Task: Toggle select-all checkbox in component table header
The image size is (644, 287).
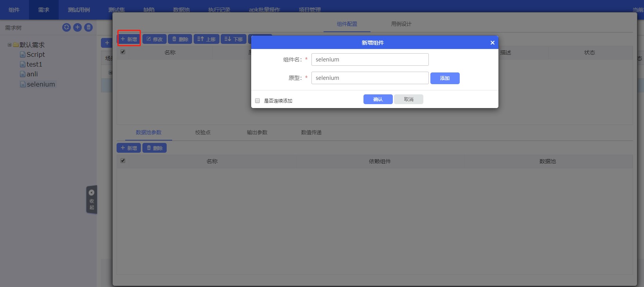Action: coord(123,52)
